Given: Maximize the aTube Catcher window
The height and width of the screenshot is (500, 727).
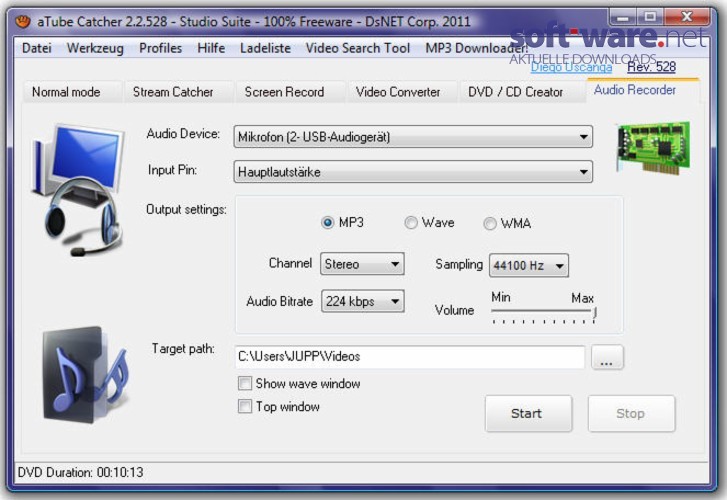Looking at the screenshot, I should pos(650,17).
